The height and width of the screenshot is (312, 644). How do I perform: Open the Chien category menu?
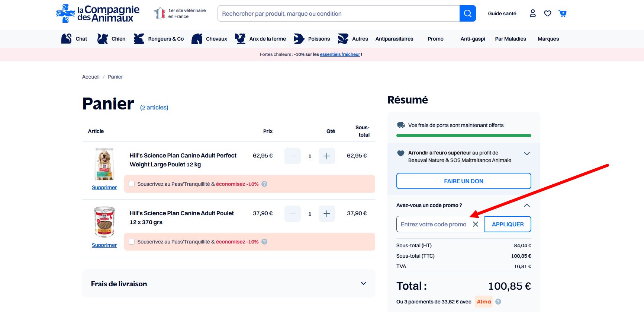point(118,39)
